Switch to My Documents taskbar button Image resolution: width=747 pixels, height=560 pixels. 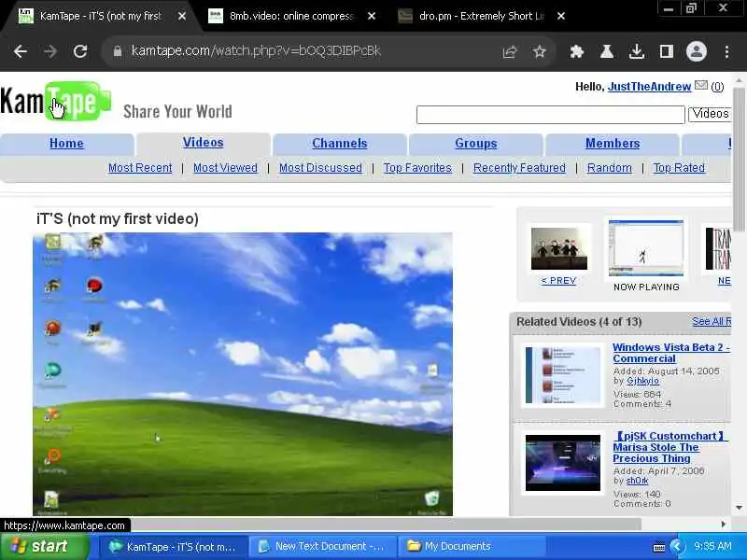click(472, 547)
